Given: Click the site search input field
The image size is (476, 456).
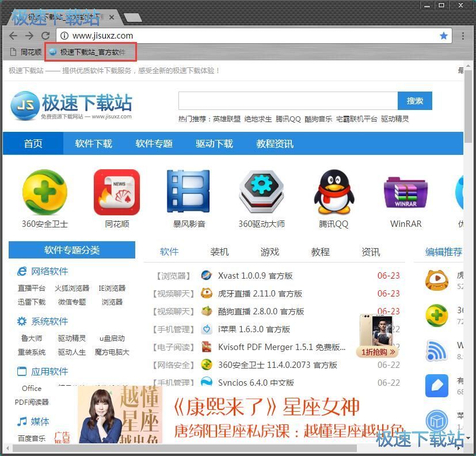Looking at the screenshot, I should click(288, 101).
